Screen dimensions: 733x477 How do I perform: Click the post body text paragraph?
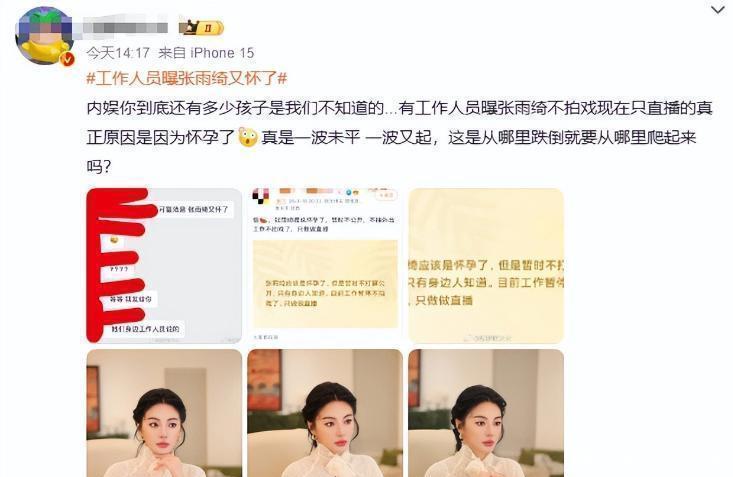[399, 137]
